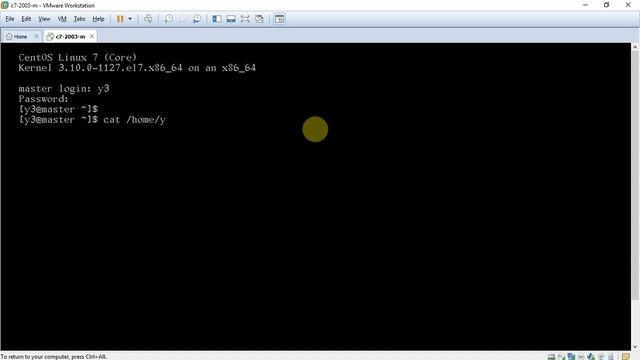
Task: Click the vertical scrollbar thumb
Action: (635, 176)
